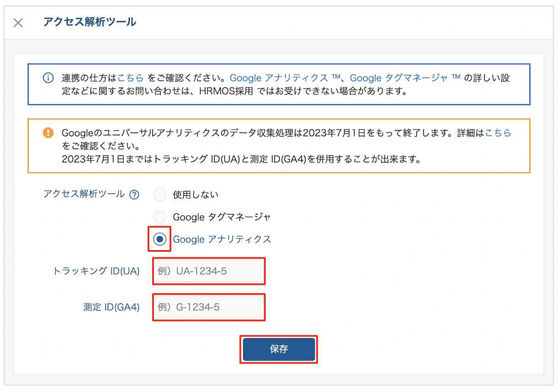The width and height of the screenshot is (559, 392).
Task: Click the Google タグマネージャ option label
Action: click(222, 217)
